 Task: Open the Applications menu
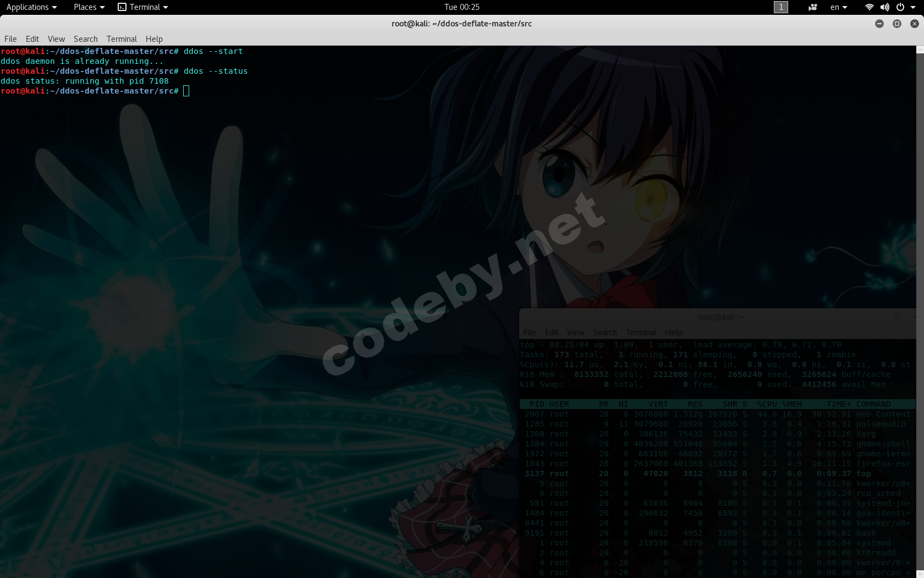pyautogui.click(x=31, y=7)
